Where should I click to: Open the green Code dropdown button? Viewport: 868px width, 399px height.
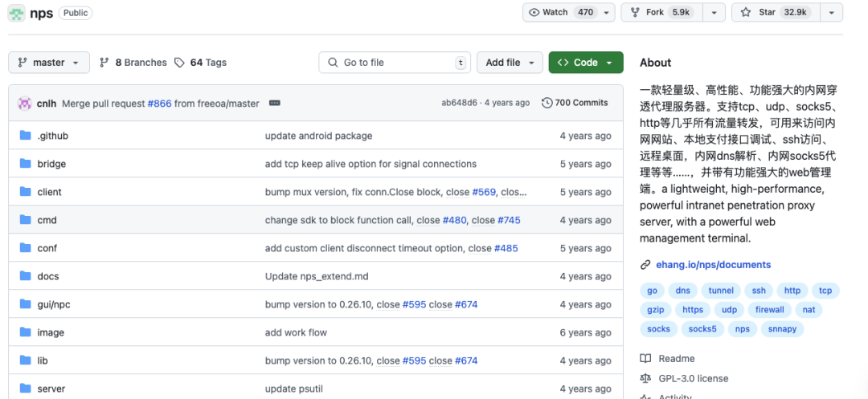(x=586, y=63)
